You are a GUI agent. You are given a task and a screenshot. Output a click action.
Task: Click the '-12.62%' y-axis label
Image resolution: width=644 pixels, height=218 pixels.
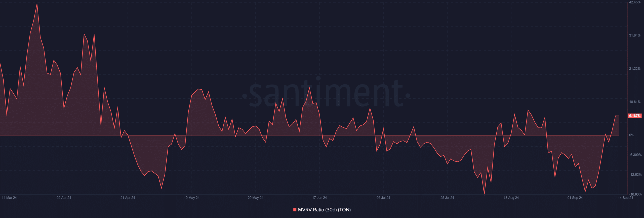(635, 175)
